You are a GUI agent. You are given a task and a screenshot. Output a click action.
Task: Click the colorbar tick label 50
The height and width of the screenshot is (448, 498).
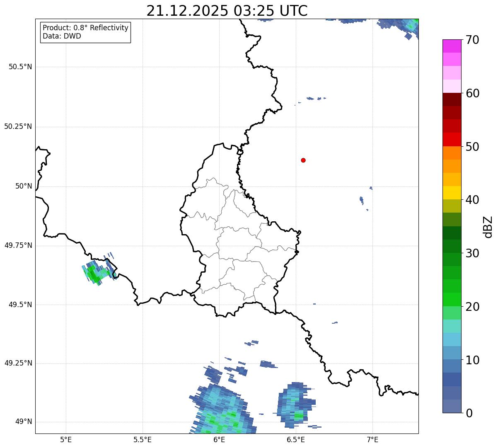tap(472, 147)
